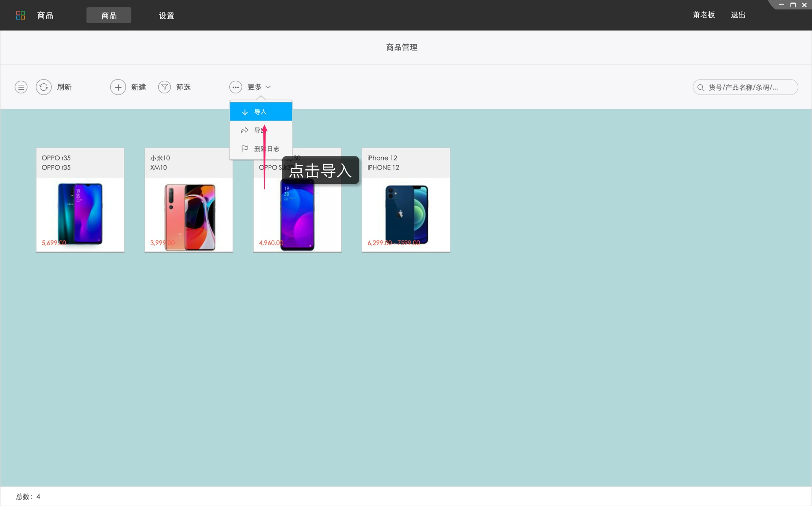
Task: Click the three-dots more icon
Action: [235, 87]
